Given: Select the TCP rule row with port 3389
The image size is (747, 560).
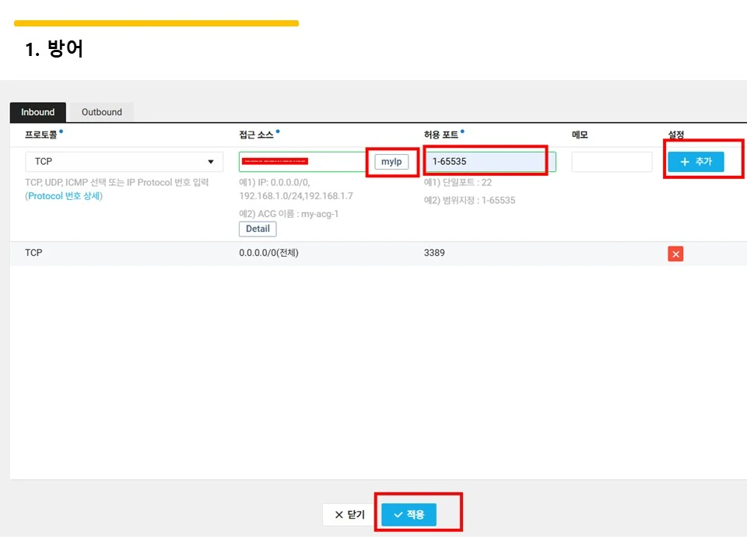Looking at the screenshot, I should 378,253.
